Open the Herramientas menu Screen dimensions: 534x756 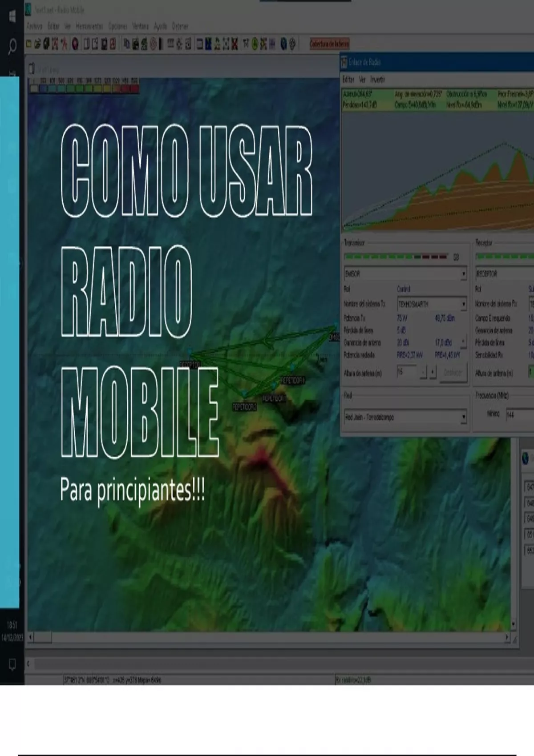pos(89,27)
